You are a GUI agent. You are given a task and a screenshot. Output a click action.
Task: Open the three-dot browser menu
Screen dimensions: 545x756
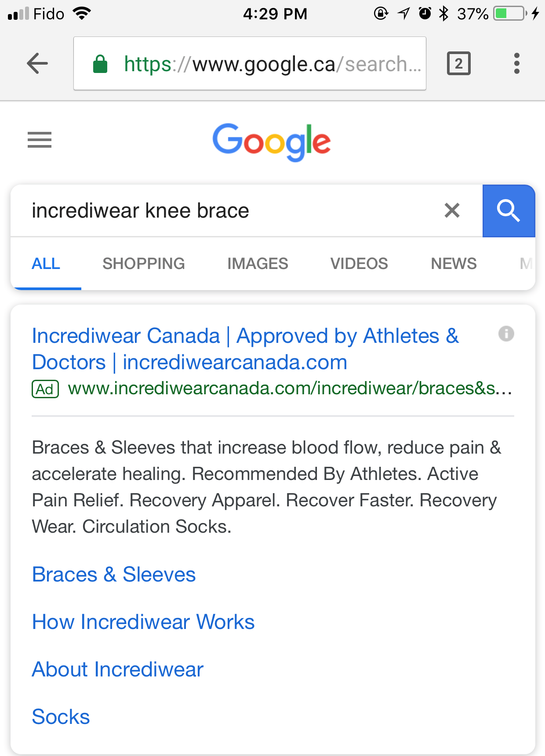pyautogui.click(x=517, y=64)
